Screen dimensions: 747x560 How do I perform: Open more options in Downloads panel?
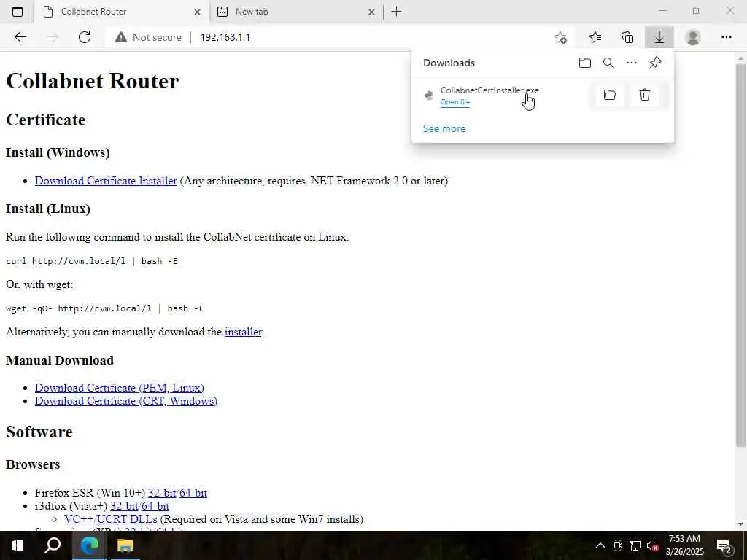point(632,63)
